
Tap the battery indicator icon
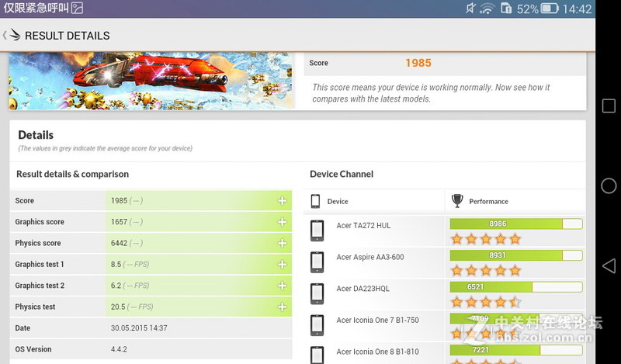click(x=550, y=9)
